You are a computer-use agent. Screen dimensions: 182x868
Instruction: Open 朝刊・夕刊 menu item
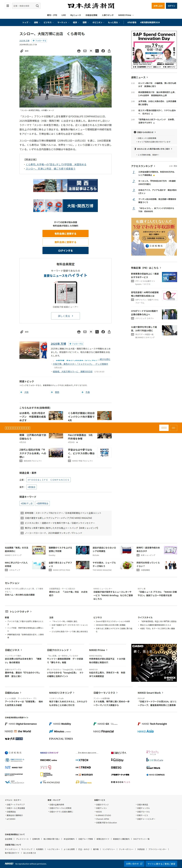point(52,15)
